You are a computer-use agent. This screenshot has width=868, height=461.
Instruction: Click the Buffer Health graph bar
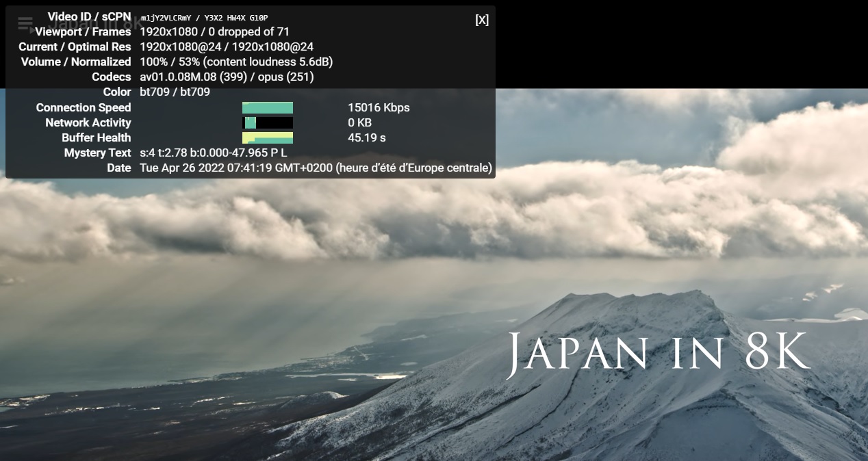click(268, 137)
